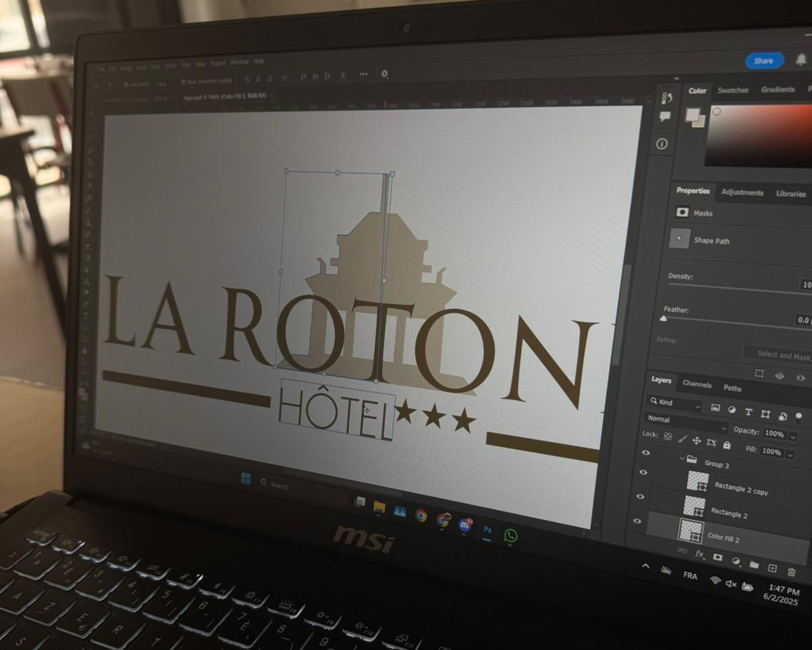Open the Window menu
Screen dimensions: 812x650
239,62
